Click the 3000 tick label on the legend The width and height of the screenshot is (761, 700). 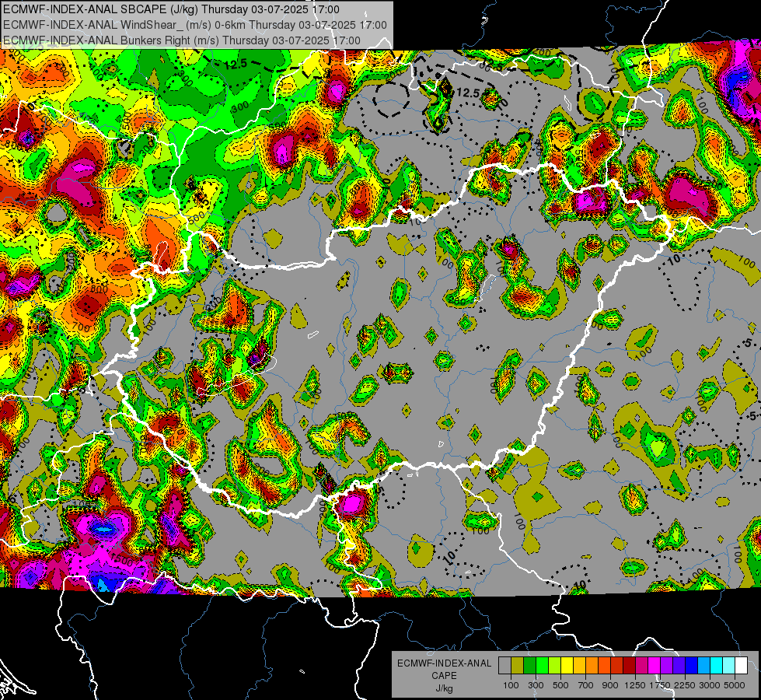coord(710,685)
